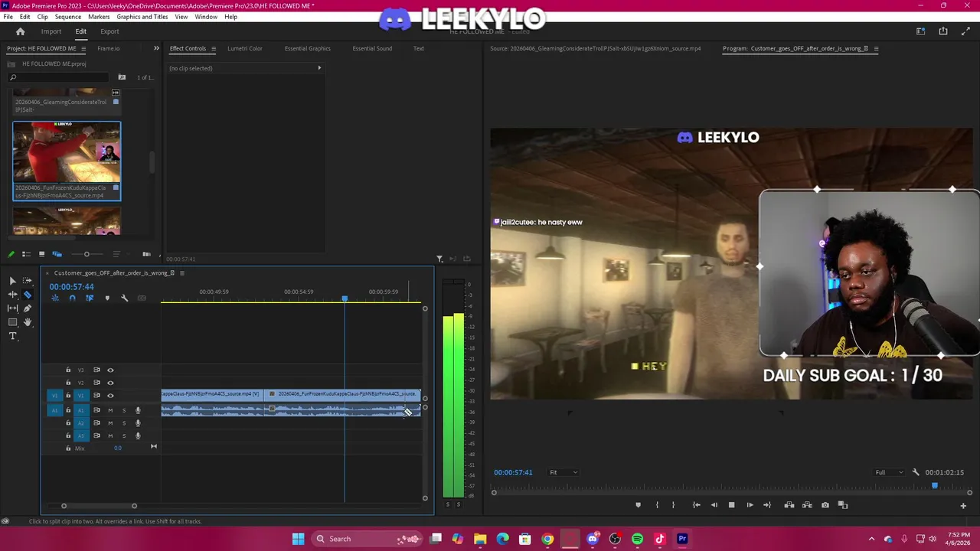Toggle Linked Selection in timeline

(x=90, y=298)
